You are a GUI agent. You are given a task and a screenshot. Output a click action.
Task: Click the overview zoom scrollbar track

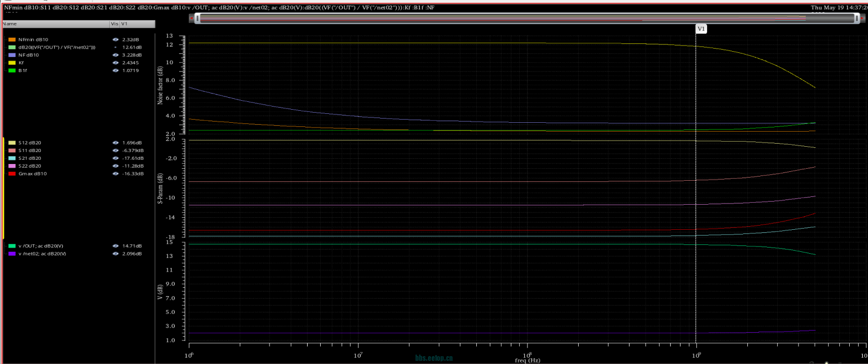point(527,18)
